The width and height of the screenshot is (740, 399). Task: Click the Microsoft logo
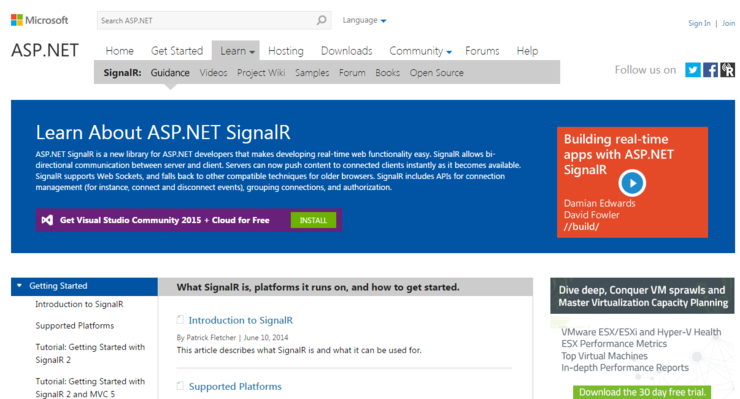(x=40, y=20)
